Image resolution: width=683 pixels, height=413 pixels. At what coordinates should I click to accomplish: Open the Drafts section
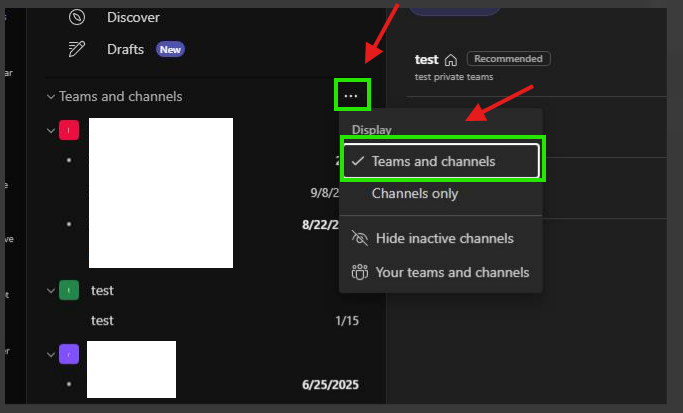click(x=125, y=50)
